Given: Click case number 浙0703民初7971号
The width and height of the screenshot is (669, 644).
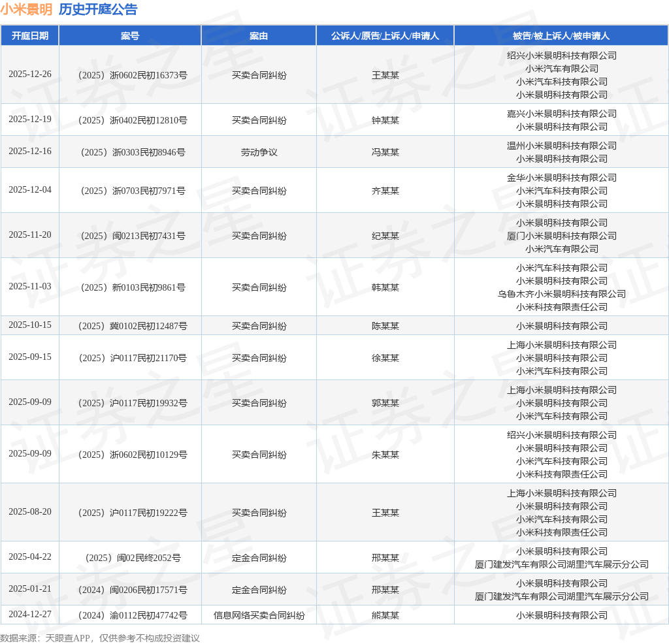Looking at the screenshot, I should [x=133, y=191].
